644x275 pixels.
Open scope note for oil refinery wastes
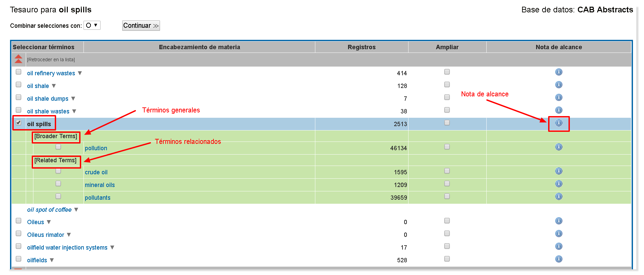coord(558,72)
